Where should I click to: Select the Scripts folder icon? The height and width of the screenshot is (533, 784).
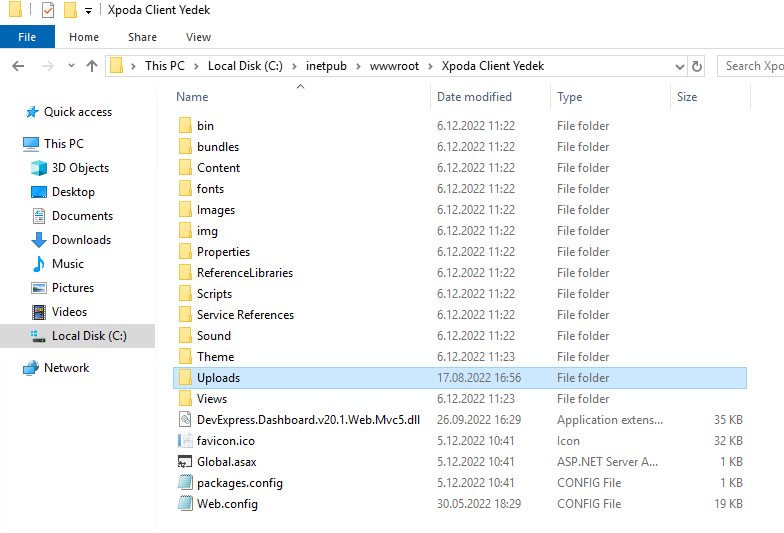coord(185,294)
